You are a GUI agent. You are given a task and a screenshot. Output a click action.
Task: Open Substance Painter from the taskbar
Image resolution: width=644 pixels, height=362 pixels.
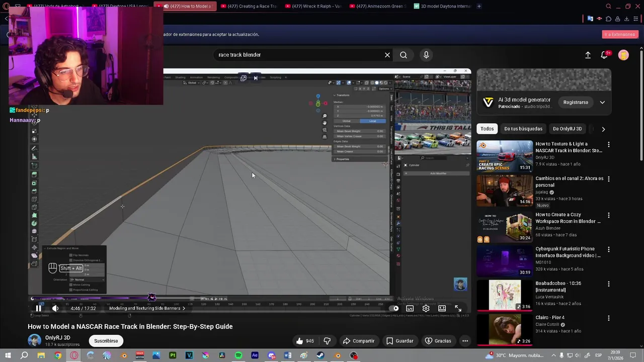coord(173,355)
